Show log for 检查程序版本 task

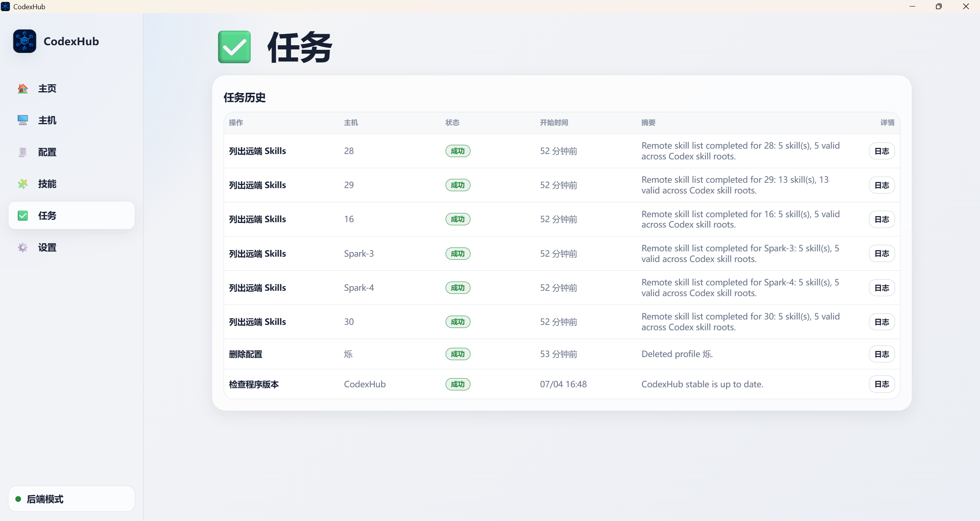(x=882, y=384)
